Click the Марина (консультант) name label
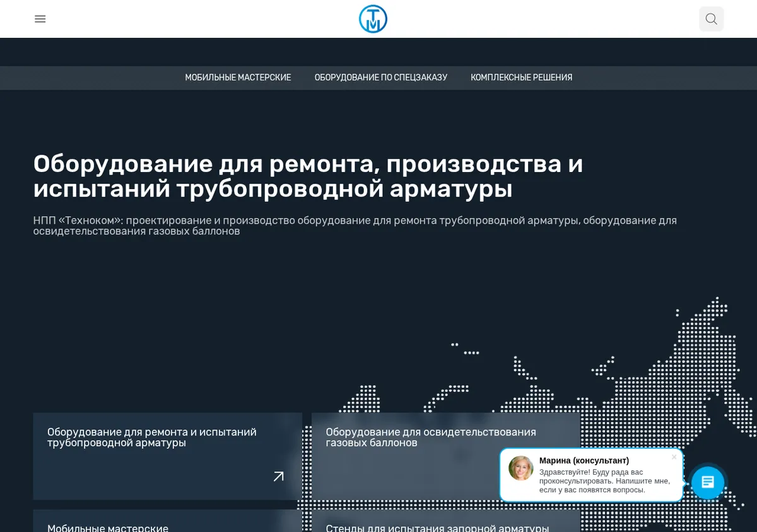This screenshot has height=532, width=757. click(x=584, y=461)
